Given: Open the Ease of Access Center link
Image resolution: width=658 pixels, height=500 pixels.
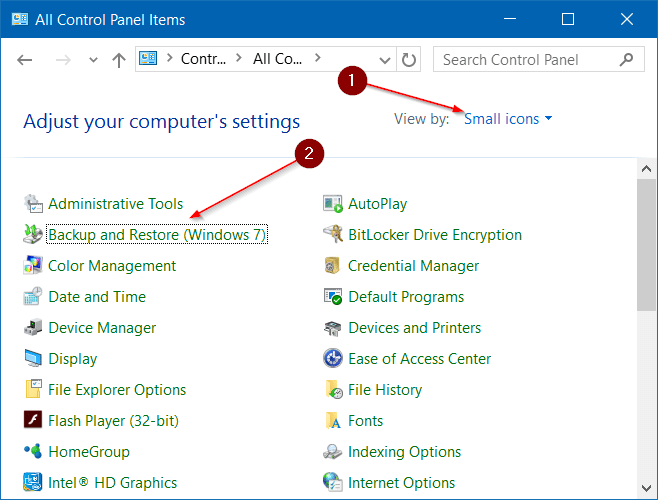Looking at the screenshot, I should [x=420, y=359].
